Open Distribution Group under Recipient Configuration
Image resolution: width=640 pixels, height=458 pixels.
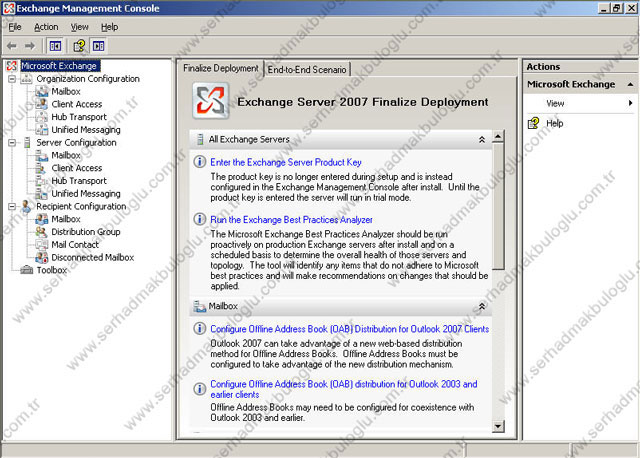point(85,231)
